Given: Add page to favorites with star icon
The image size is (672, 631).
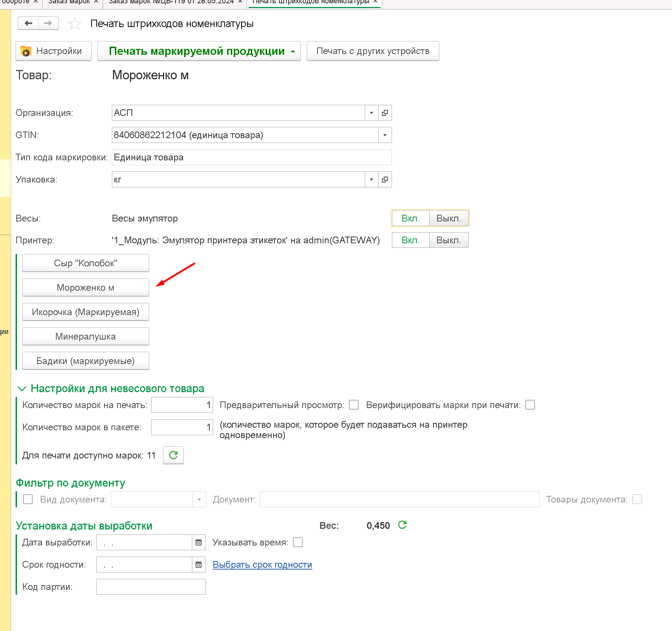Looking at the screenshot, I should [75, 24].
